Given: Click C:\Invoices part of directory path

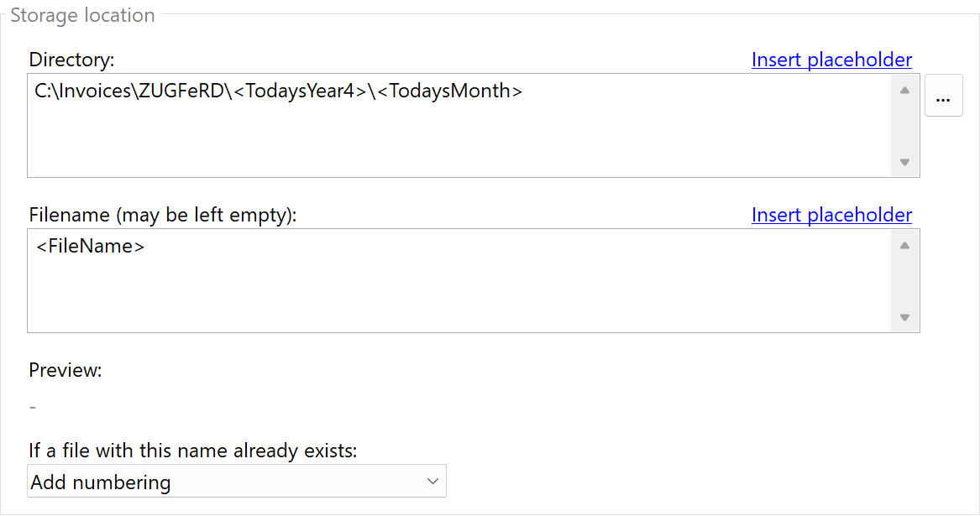Looking at the screenshot, I should point(80,91).
